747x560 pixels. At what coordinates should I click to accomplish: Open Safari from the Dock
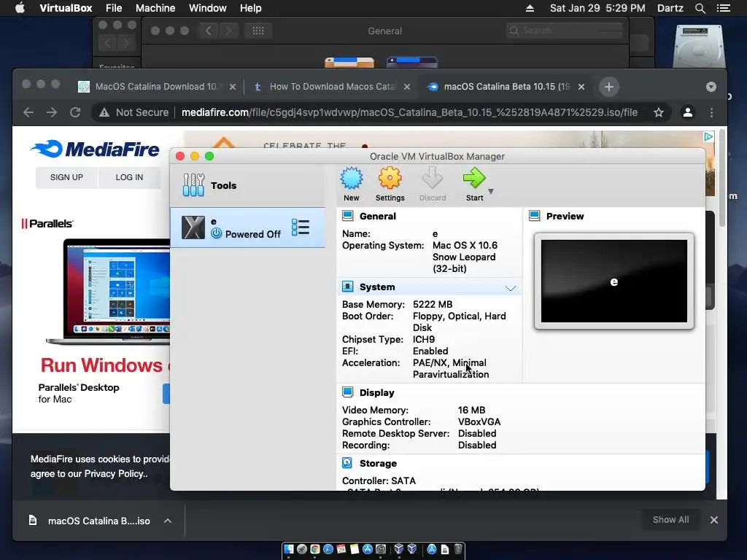328,549
